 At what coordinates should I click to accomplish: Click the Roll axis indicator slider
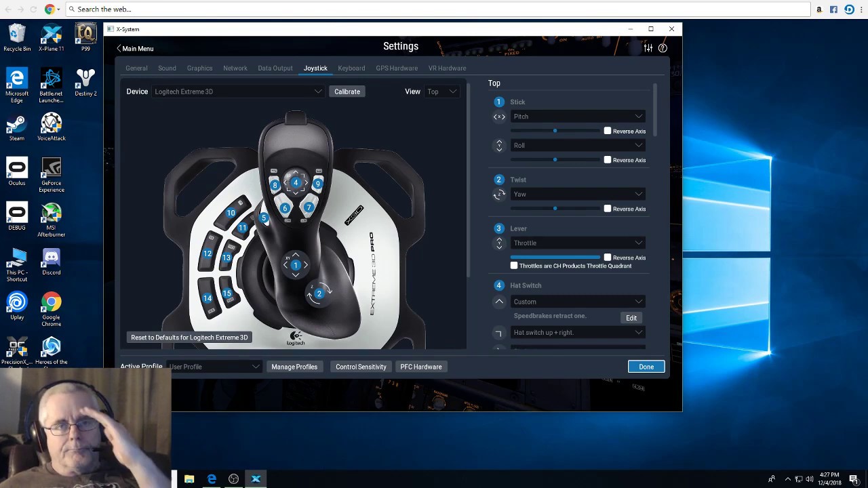[x=555, y=160]
